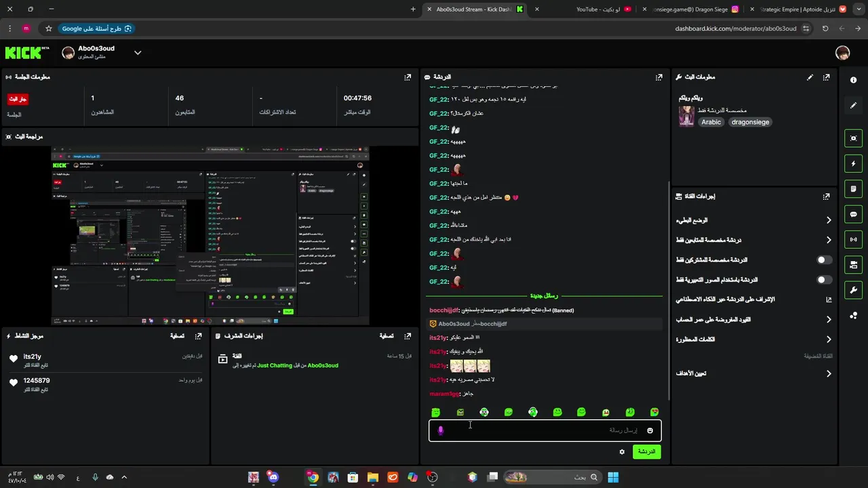868x488 pixels.
Task: Edit stream info with the pencil icon
Action: [810, 77]
